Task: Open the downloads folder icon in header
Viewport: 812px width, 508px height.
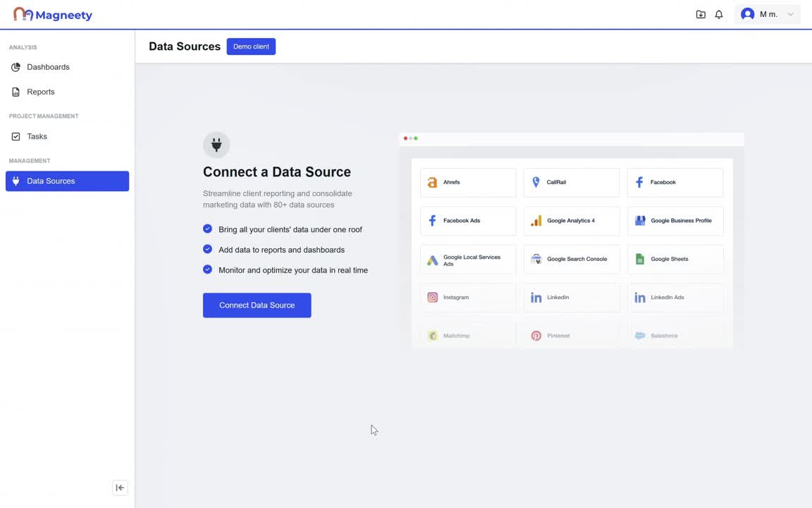Action: (701, 15)
